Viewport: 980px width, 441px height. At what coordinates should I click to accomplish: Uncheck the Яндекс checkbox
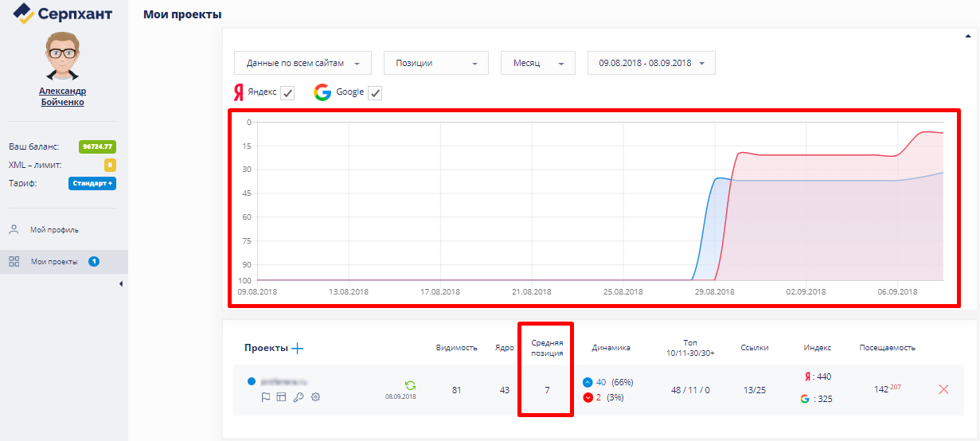(x=288, y=93)
